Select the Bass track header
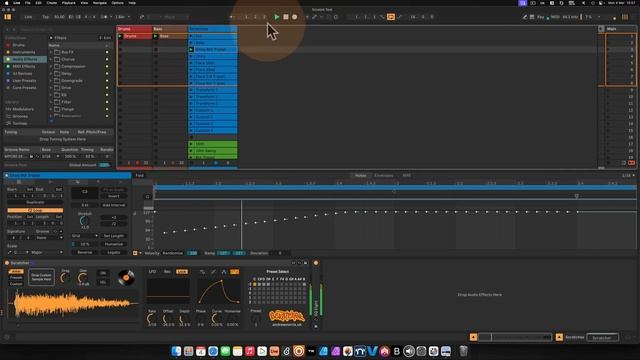Viewport: 640px width, 360px height. pos(170,29)
